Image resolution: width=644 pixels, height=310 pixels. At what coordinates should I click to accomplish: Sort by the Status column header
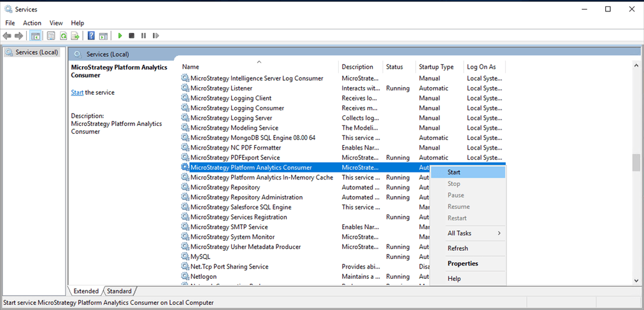point(399,66)
